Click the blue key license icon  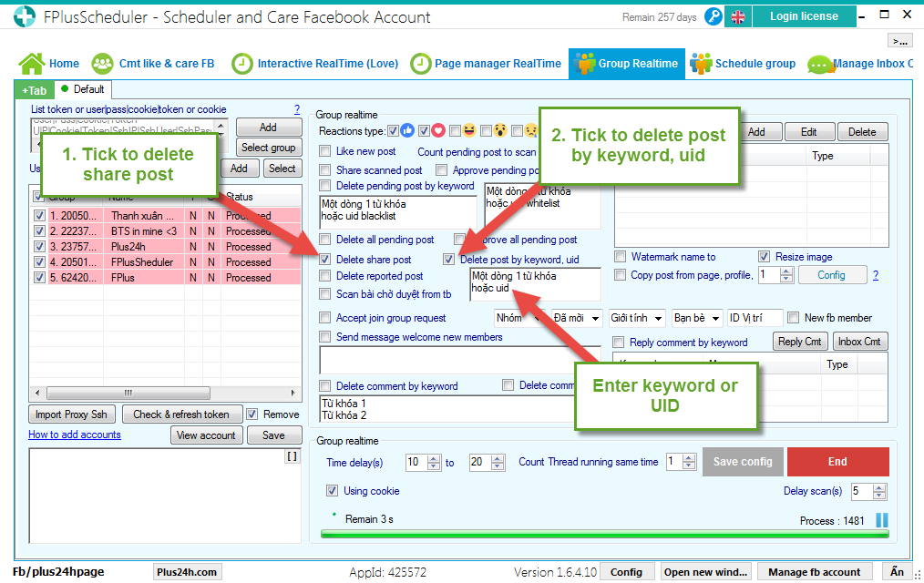(714, 16)
